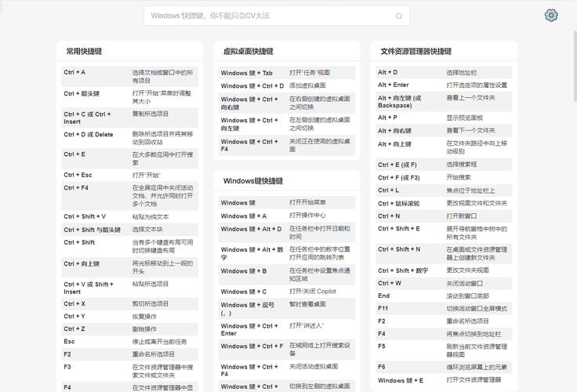Click the Ctrl + V 或 Shift + Insert row
Viewport: 577px width, 392px height.
click(x=129, y=288)
